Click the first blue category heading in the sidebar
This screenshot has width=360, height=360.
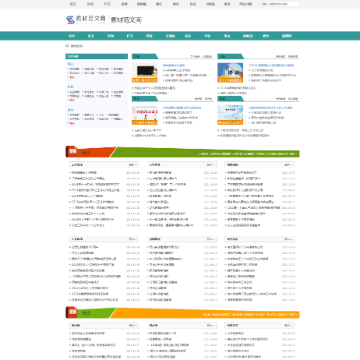pos(70,64)
